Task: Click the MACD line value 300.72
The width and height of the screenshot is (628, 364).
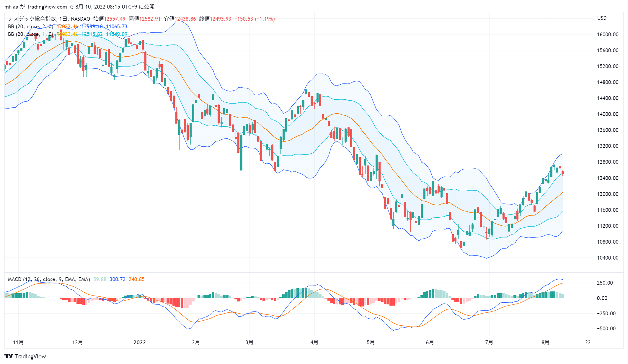Action: point(118,279)
